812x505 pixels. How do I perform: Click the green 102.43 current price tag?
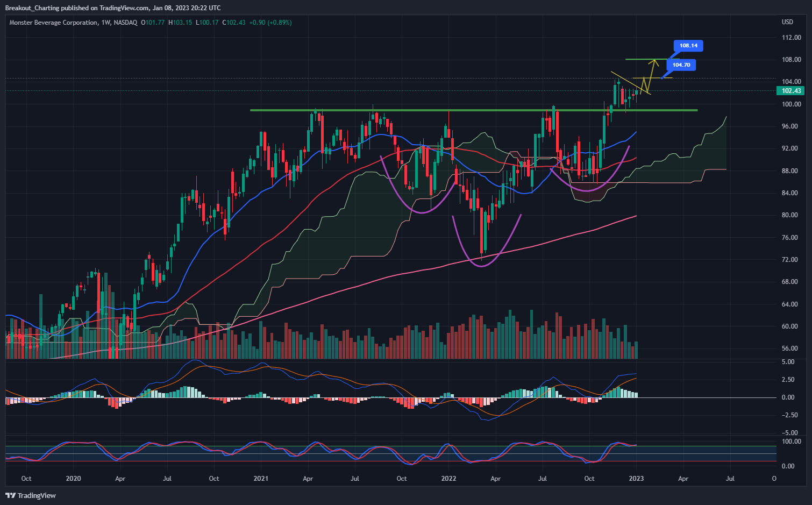coord(791,91)
